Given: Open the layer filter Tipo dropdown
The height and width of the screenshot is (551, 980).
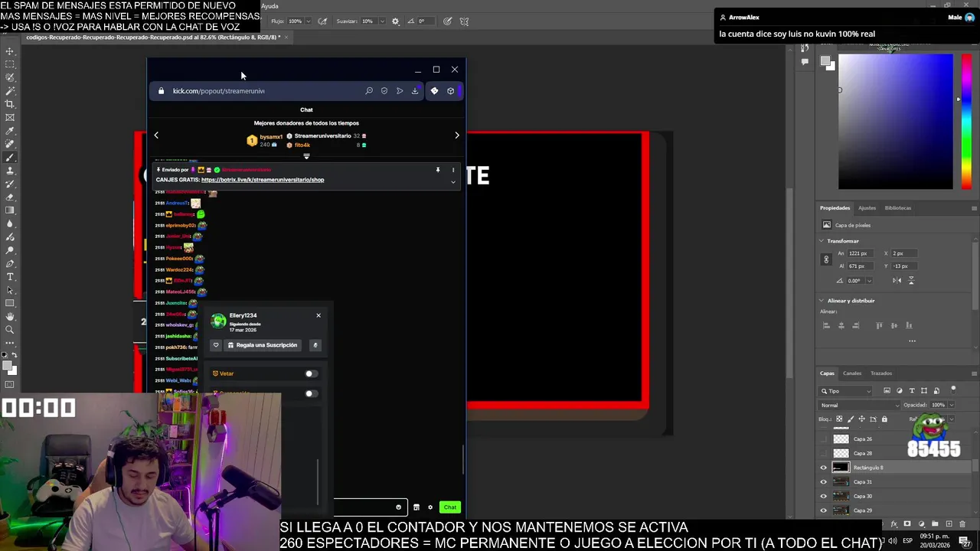Looking at the screenshot, I should pyautogui.click(x=847, y=391).
